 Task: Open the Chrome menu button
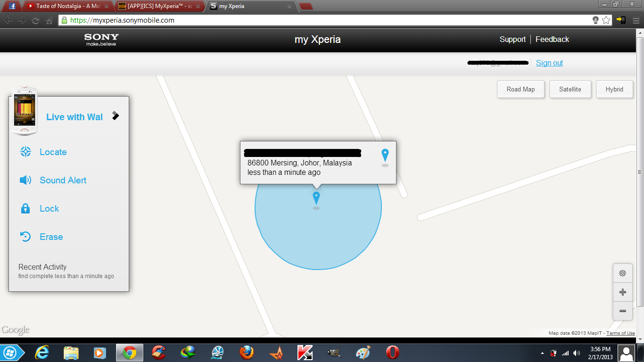(x=635, y=20)
